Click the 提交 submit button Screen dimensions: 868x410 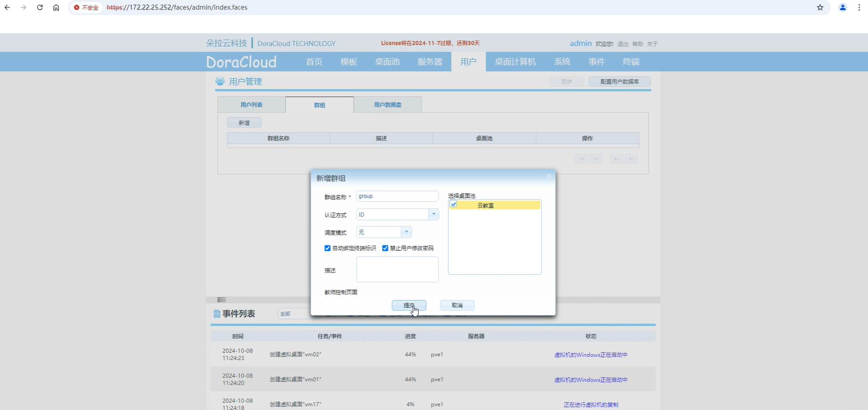[x=409, y=305]
